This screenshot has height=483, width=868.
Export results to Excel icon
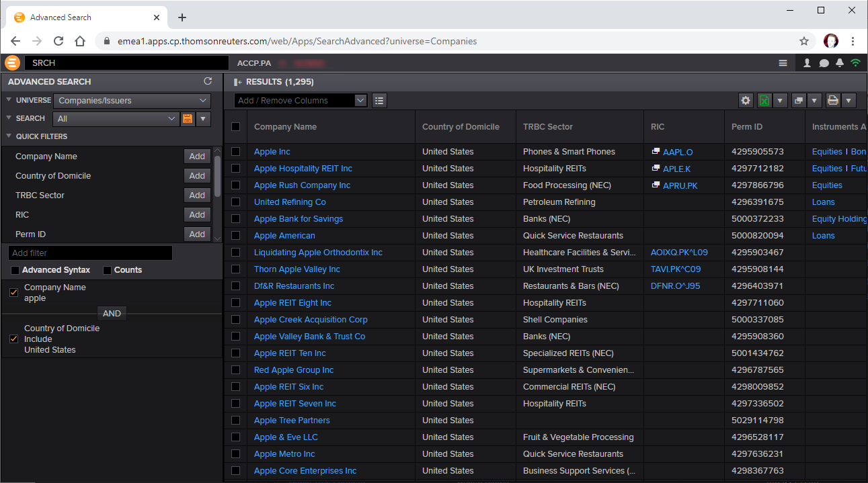(764, 101)
